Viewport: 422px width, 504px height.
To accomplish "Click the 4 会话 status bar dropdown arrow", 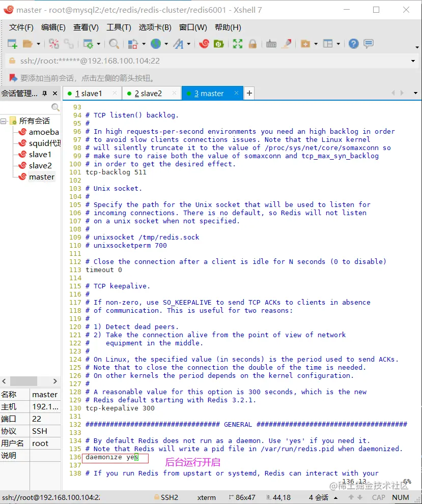I will [336, 498].
